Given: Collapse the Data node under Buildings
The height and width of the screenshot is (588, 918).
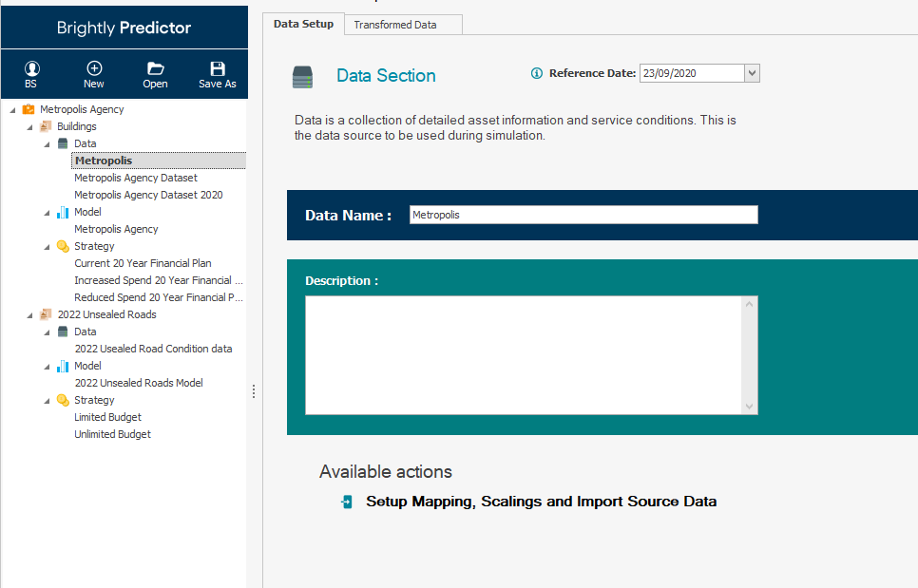Looking at the screenshot, I should 48,144.
